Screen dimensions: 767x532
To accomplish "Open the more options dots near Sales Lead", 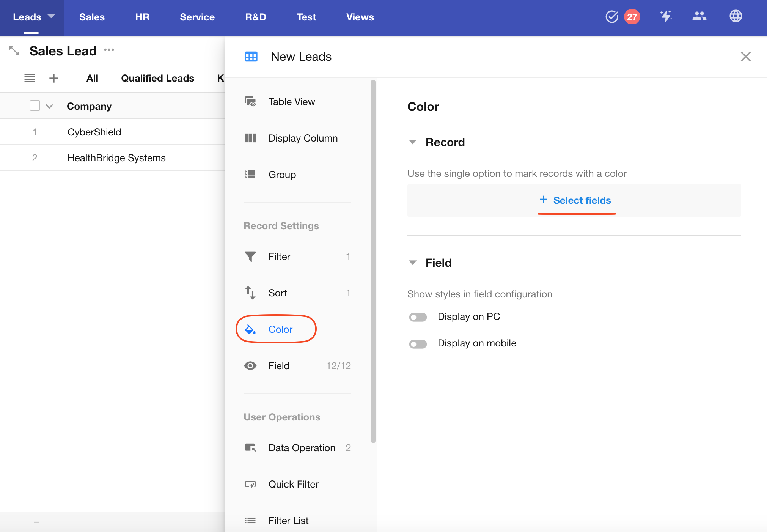I will [x=109, y=50].
